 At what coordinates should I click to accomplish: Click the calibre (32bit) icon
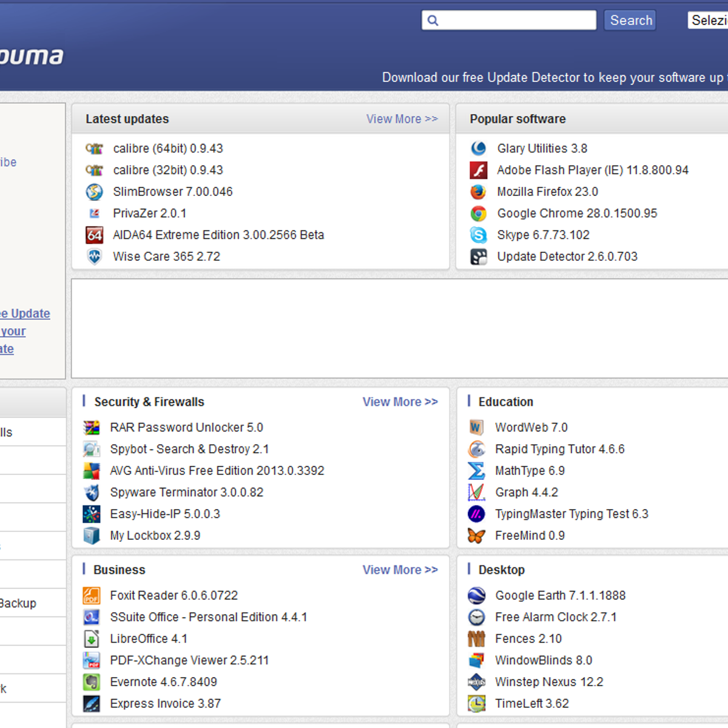(94, 170)
